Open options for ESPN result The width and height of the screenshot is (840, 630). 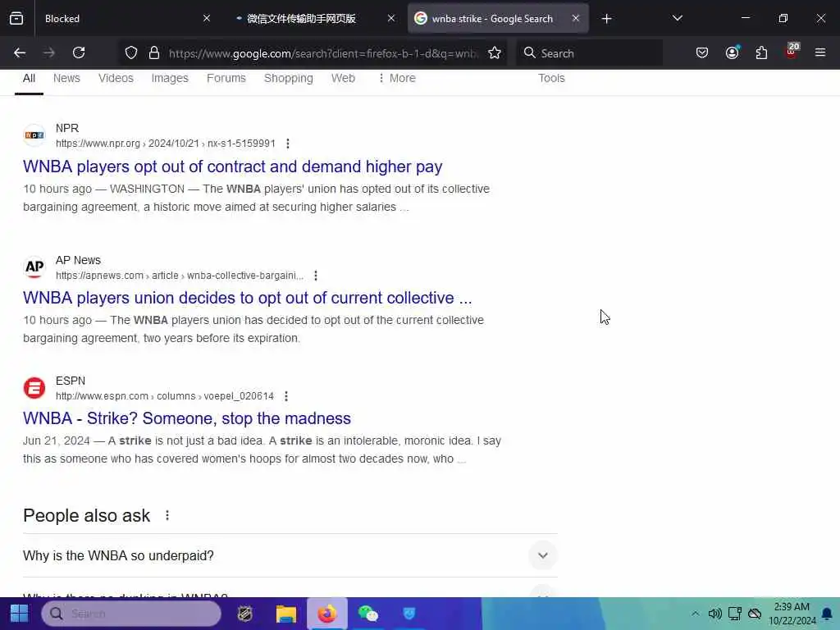[286, 396]
